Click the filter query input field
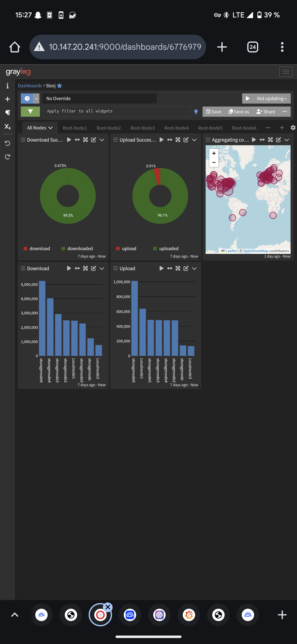Viewport: 297px width, 644px height. [117, 111]
